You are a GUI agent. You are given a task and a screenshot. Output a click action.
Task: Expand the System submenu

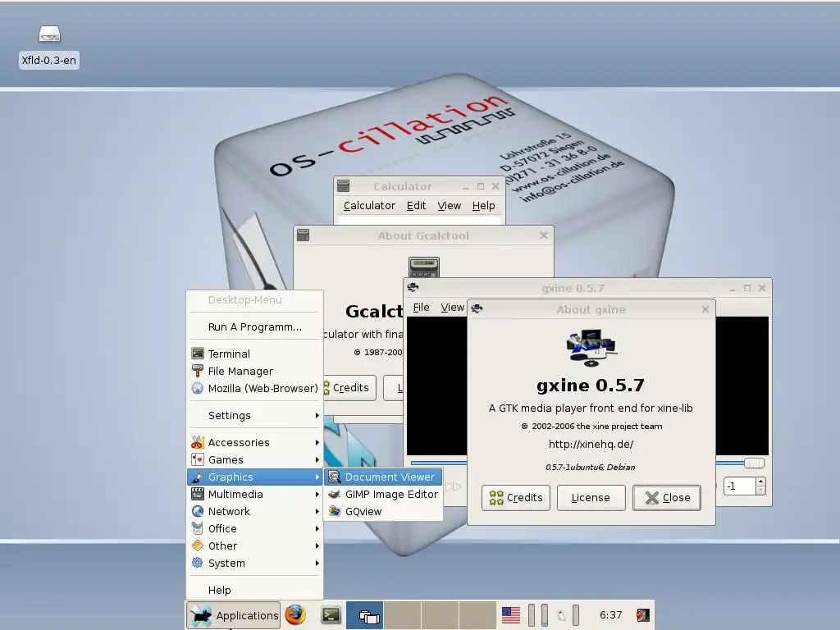pos(255,563)
